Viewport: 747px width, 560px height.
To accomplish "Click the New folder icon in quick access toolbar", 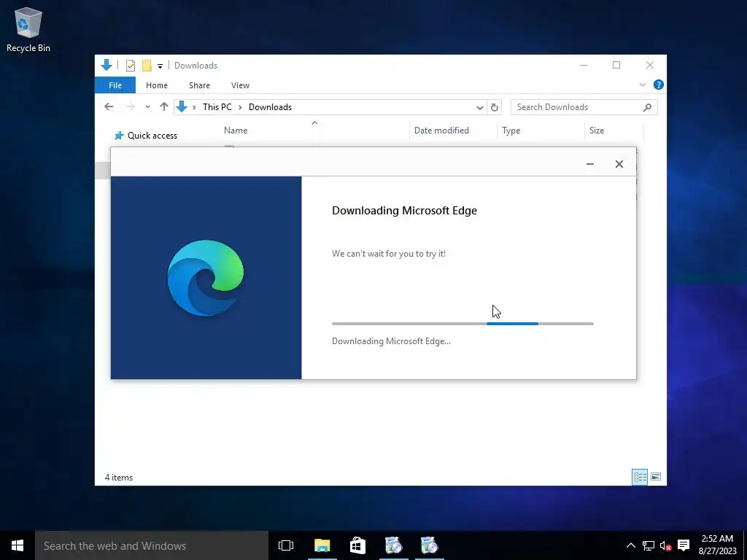I will (x=147, y=65).
